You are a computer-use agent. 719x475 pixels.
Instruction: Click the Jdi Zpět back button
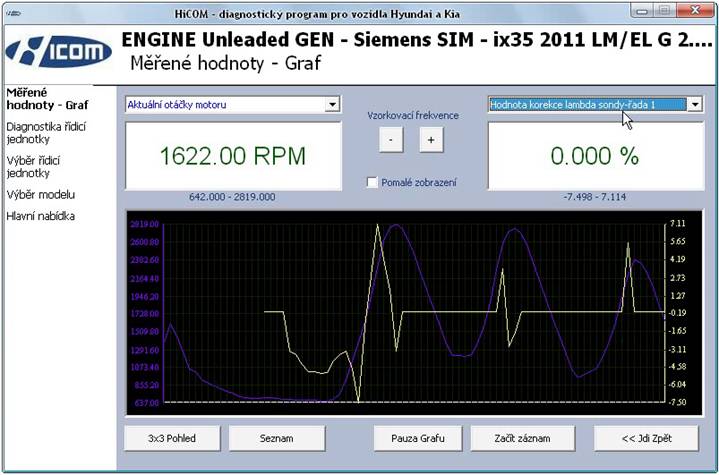pos(646,438)
